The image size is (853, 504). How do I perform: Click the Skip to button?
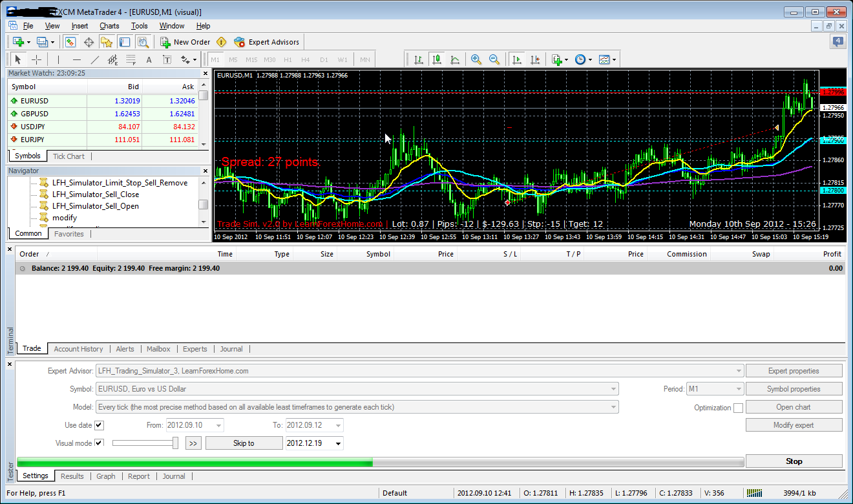tap(244, 443)
